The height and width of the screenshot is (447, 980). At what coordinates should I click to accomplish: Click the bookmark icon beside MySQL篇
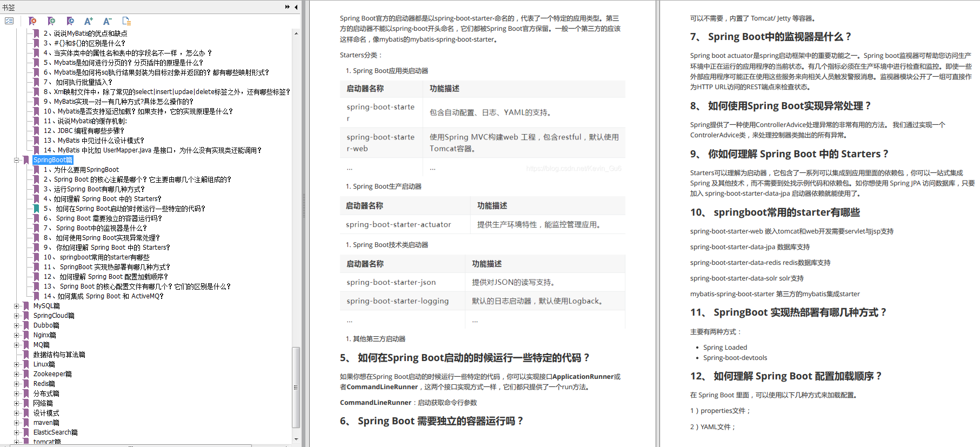tap(26, 306)
